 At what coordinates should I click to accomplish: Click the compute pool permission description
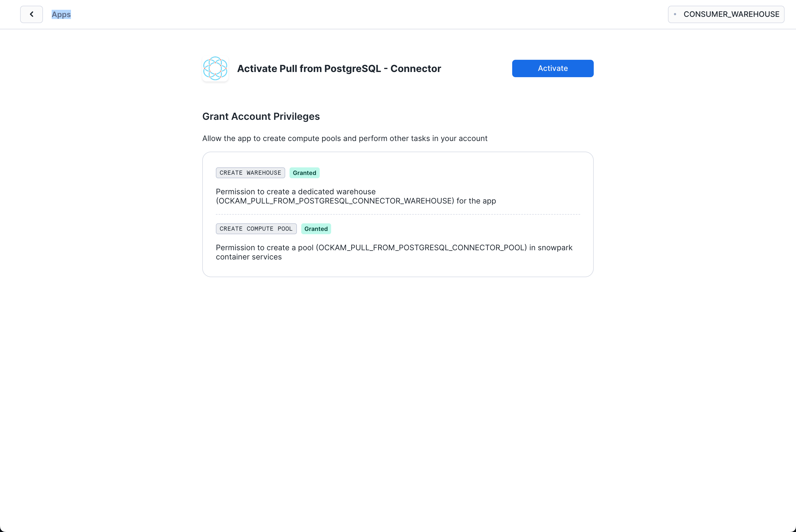click(265, 248)
